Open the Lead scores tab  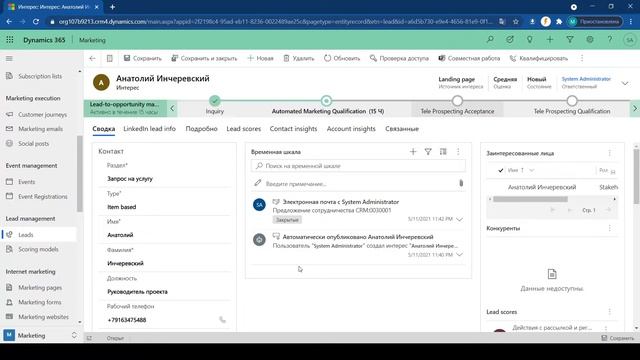(244, 129)
